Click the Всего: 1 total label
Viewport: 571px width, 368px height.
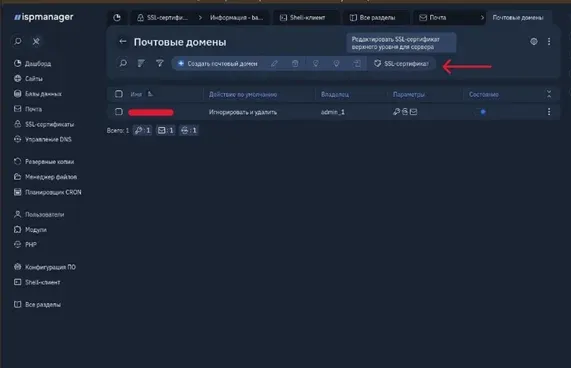coord(118,130)
